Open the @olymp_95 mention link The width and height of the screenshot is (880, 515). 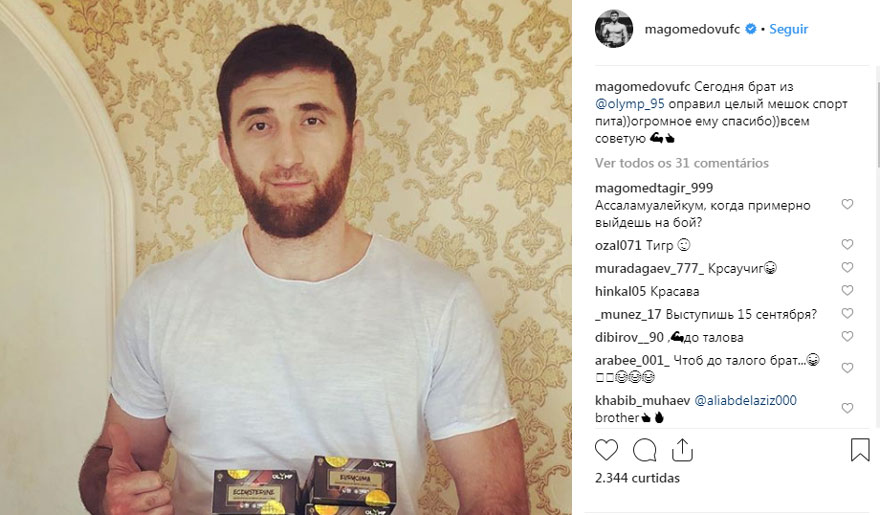629,104
